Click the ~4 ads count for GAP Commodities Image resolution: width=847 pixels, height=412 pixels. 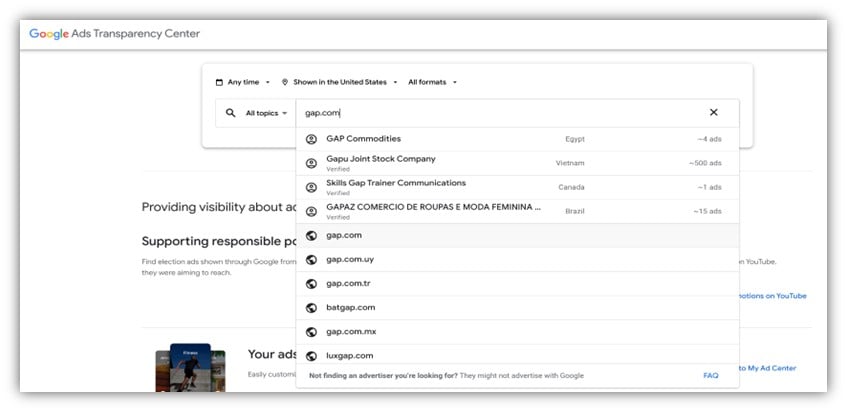tap(709, 139)
